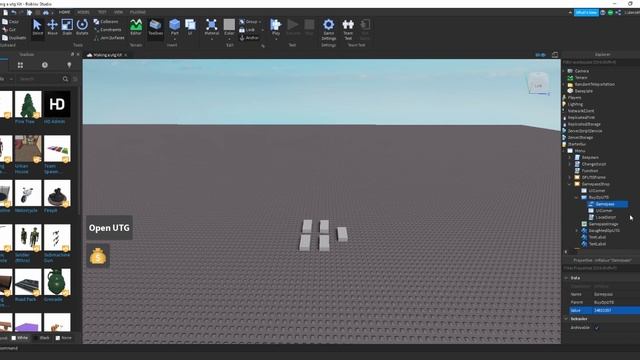Toggle the Archivable checkbox in Properties

coord(597,328)
